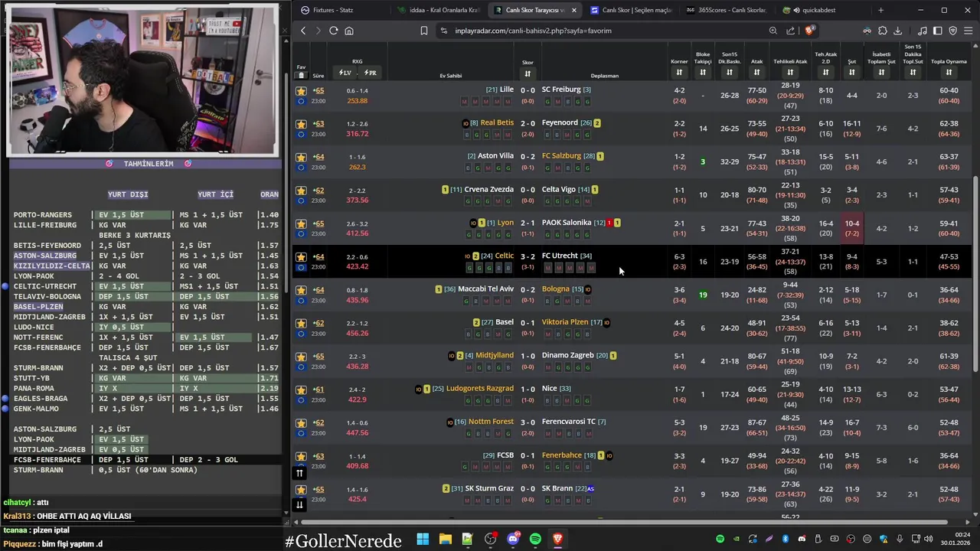Sort table by Atak column
Screen dimensions: 980x551
tap(756, 73)
